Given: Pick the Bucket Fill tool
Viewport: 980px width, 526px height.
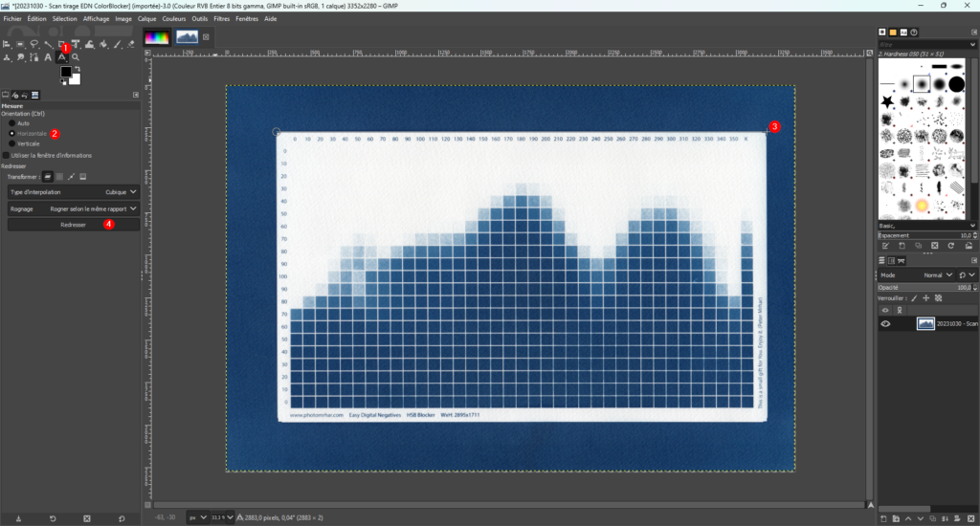Looking at the screenshot, I should [x=103, y=44].
